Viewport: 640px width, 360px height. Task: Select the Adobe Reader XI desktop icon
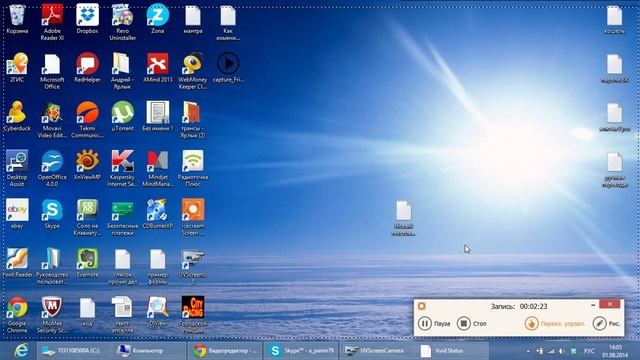click(52, 22)
